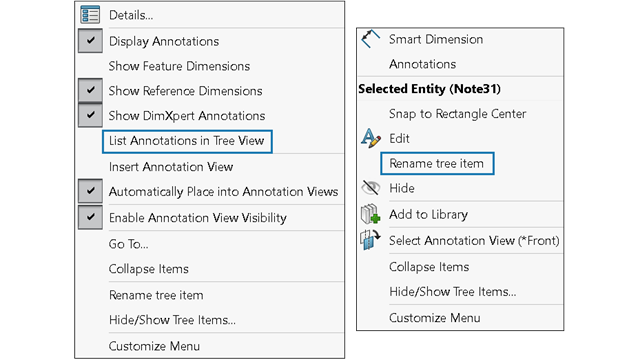This screenshot has width=640, height=360.
Task: Choose Rename tree item under Selected Entity
Action: (437, 163)
